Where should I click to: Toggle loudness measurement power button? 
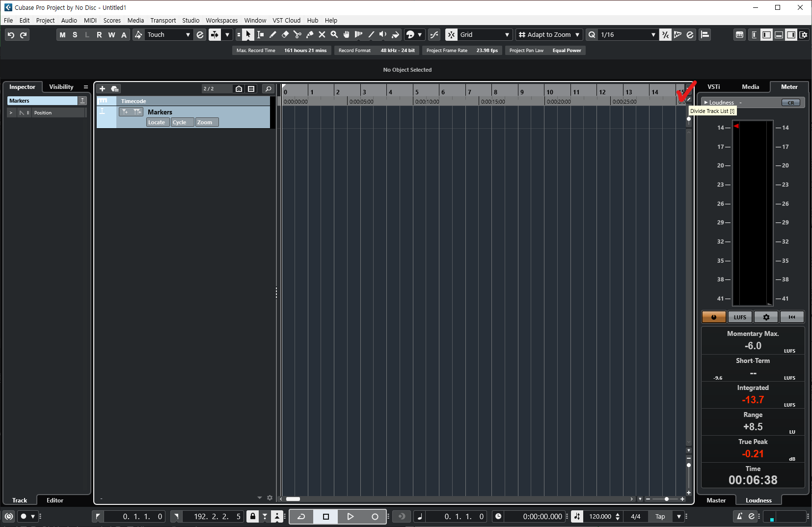pyautogui.click(x=714, y=317)
